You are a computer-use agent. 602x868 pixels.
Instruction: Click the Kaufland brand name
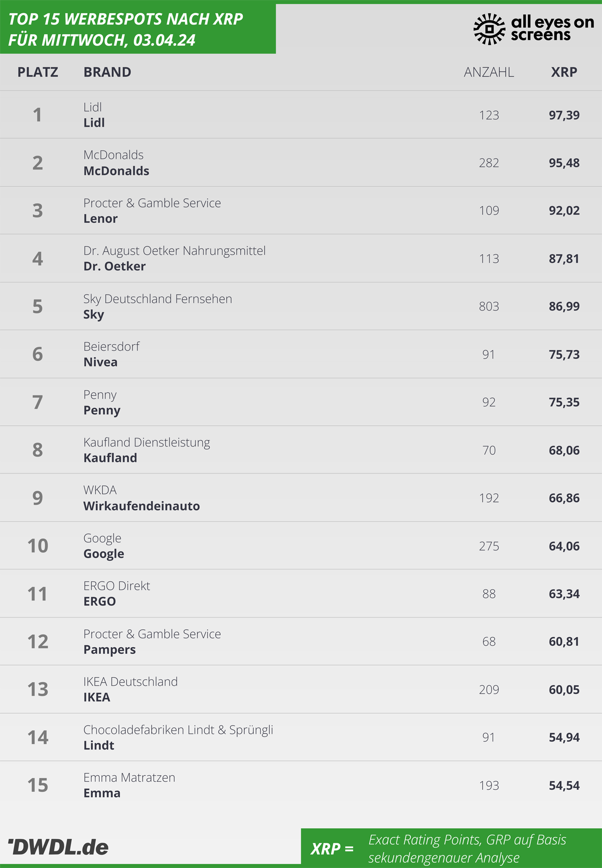[110, 458]
